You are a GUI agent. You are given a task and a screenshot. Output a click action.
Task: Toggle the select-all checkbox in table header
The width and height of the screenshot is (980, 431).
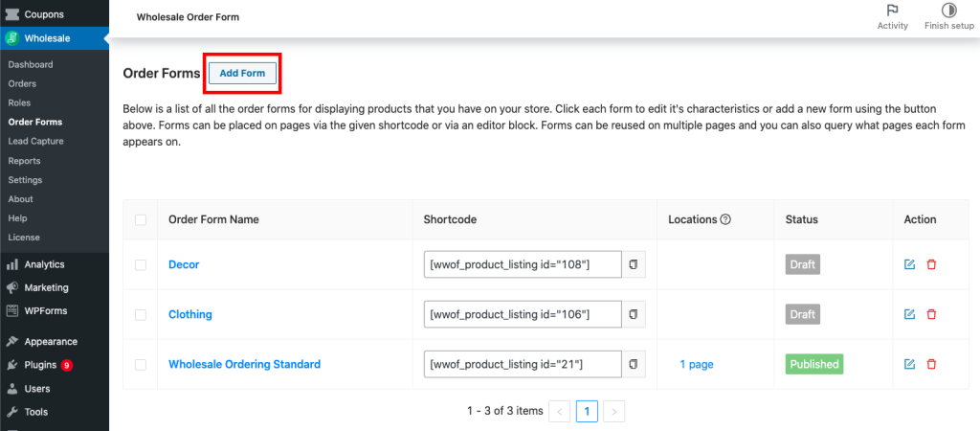[x=141, y=219]
